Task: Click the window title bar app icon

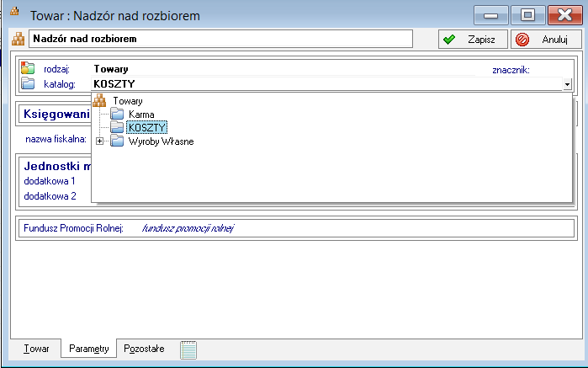Action: pyautogui.click(x=14, y=11)
